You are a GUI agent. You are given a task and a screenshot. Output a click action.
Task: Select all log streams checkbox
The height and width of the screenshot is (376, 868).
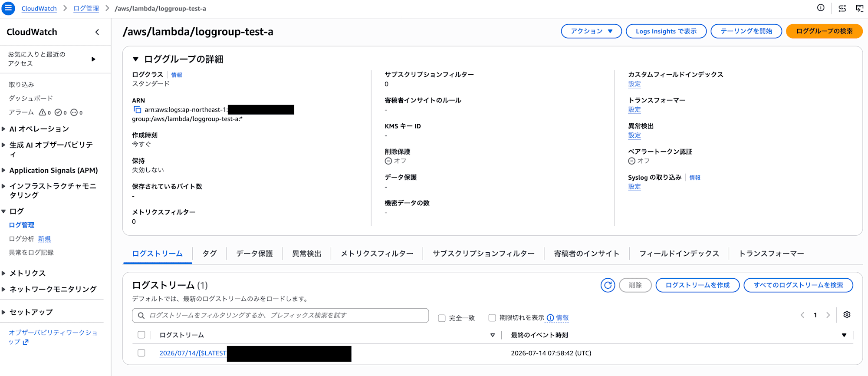pos(141,335)
